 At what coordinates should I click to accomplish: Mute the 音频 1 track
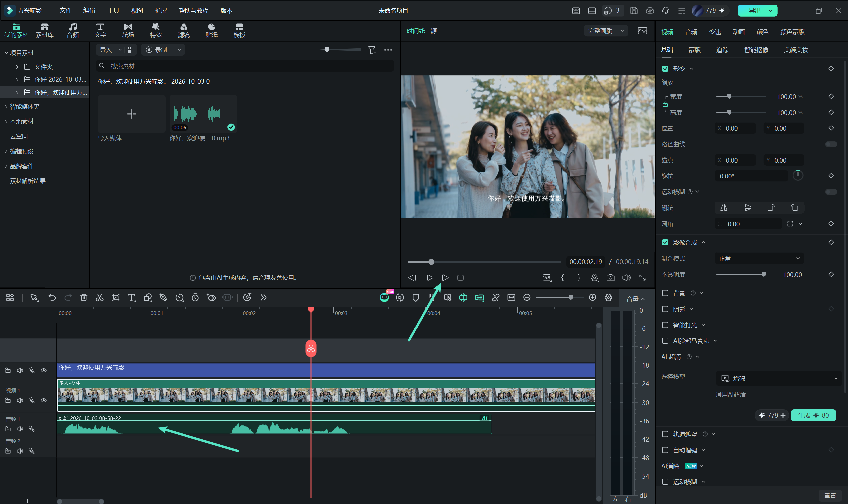tap(20, 429)
